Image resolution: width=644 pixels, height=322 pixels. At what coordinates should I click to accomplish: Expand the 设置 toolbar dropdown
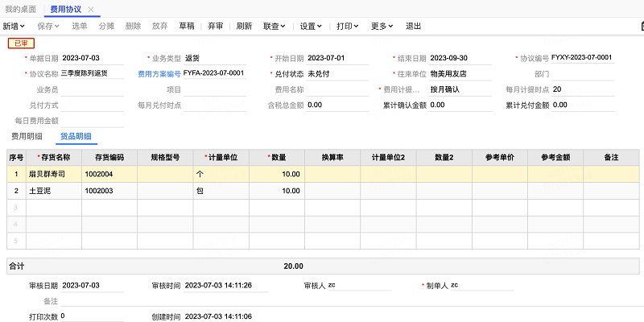coord(311,26)
